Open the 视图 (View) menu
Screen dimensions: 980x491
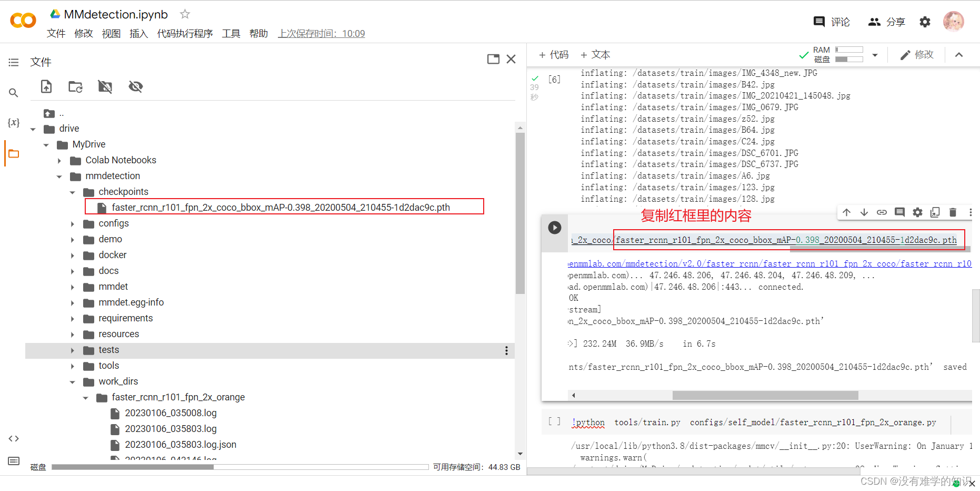click(x=111, y=34)
